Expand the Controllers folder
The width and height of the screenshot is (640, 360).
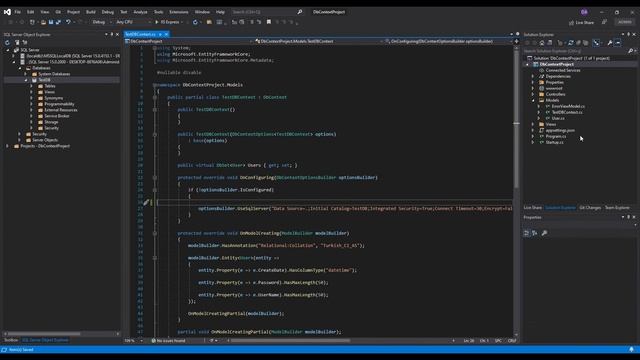[x=533, y=94]
